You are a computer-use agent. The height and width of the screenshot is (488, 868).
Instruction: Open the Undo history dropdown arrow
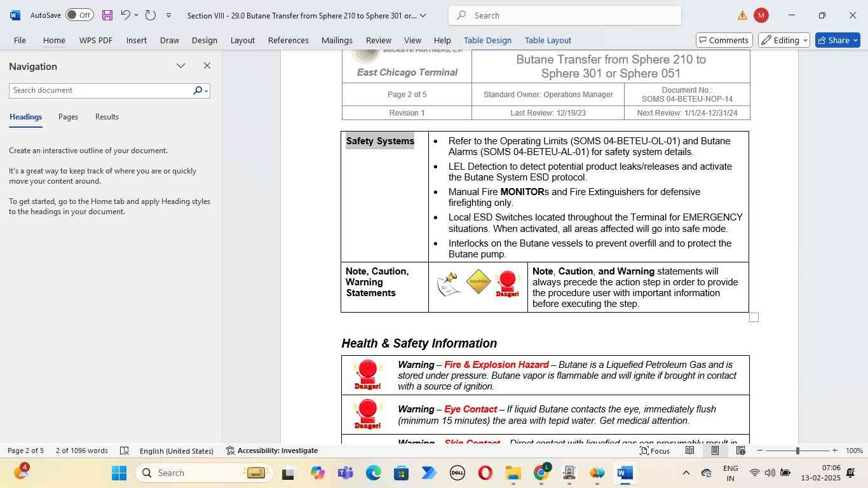coord(136,15)
